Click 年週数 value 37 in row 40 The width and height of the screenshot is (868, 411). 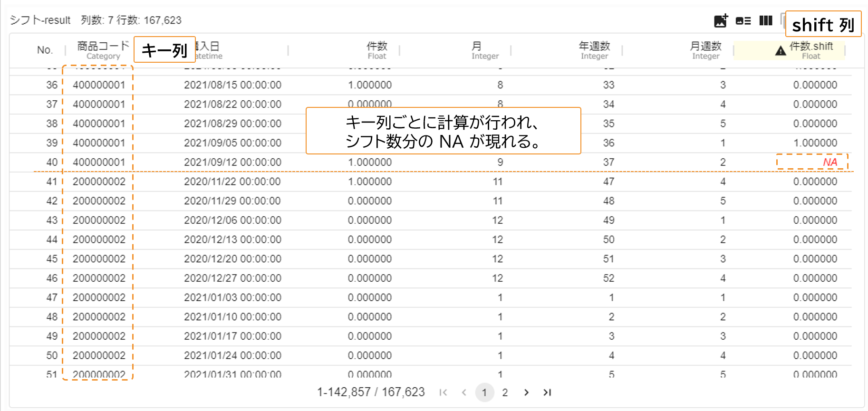click(608, 162)
